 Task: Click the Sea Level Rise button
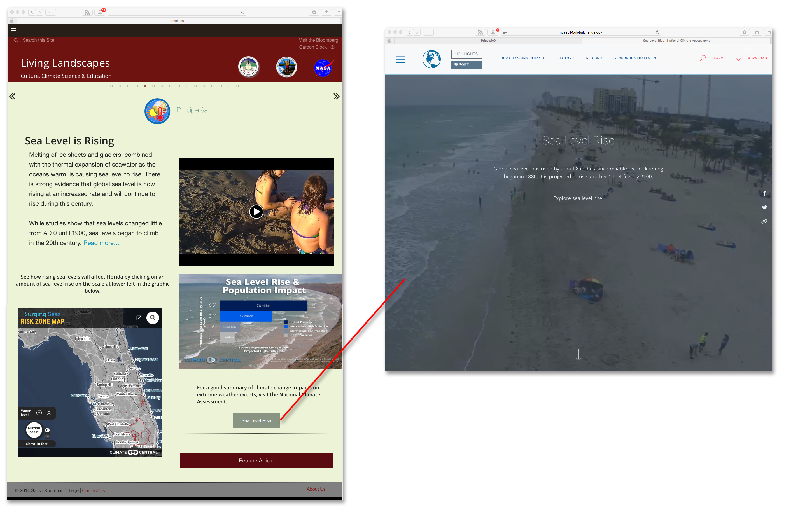pyautogui.click(x=256, y=420)
